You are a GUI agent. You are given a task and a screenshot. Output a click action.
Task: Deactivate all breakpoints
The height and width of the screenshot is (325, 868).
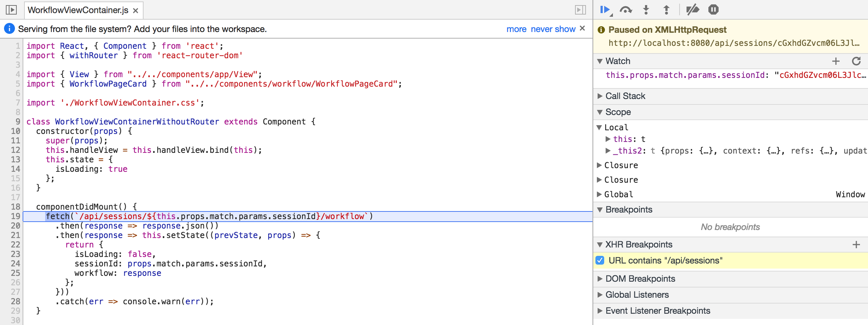[x=693, y=10]
